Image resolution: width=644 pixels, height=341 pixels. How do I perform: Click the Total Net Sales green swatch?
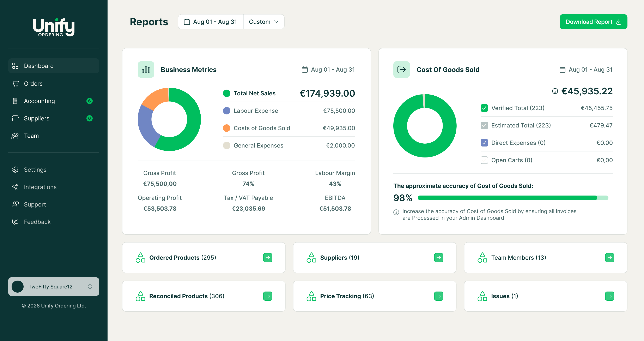coord(226,93)
